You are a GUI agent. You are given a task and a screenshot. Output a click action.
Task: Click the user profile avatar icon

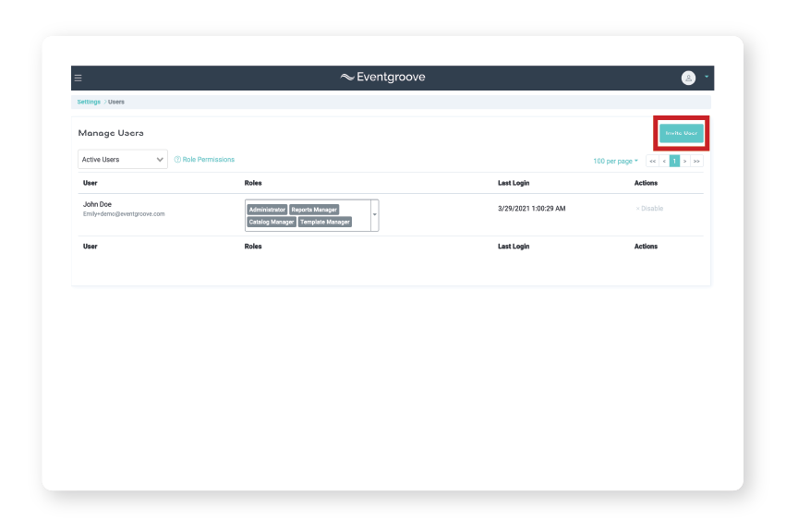688,79
